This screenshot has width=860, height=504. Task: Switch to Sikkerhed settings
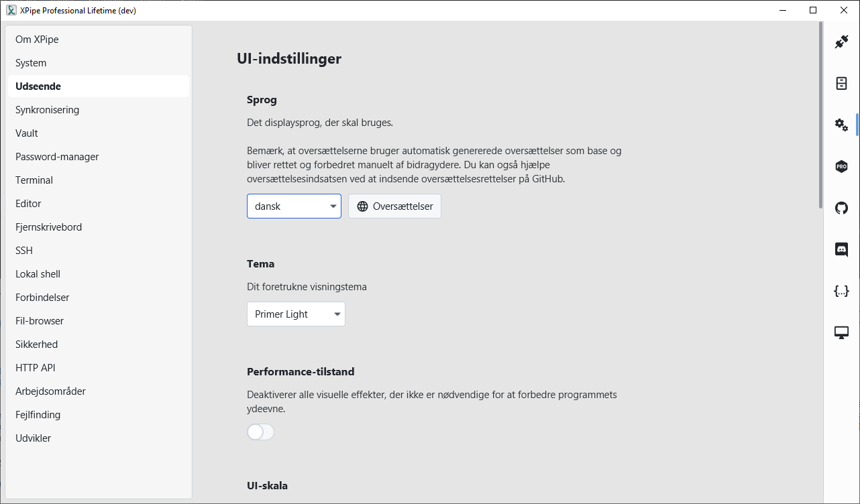coord(36,344)
